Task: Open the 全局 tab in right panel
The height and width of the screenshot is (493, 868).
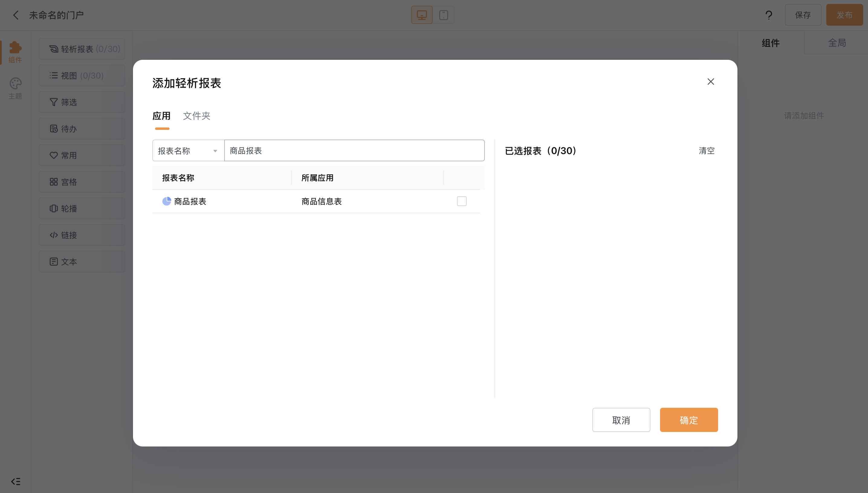Action: pyautogui.click(x=837, y=43)
